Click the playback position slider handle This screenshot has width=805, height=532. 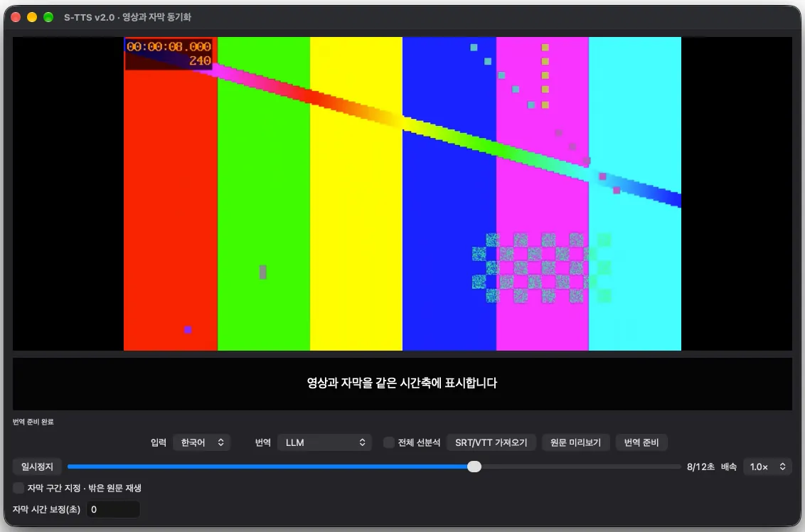click(474, 467)
